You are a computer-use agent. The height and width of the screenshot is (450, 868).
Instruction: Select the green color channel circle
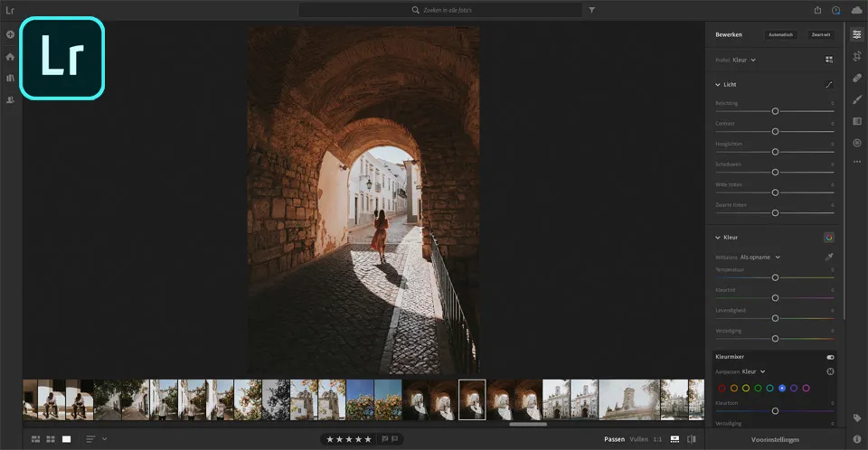point(758,388)
